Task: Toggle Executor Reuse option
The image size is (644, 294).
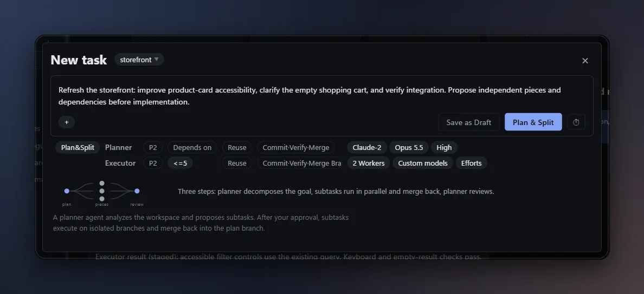Action: 237,163
